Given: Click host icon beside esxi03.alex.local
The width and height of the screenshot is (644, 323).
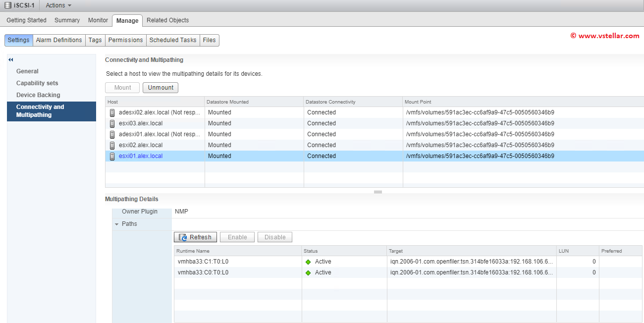Looking at the screenshot, I should coord(112,123).
